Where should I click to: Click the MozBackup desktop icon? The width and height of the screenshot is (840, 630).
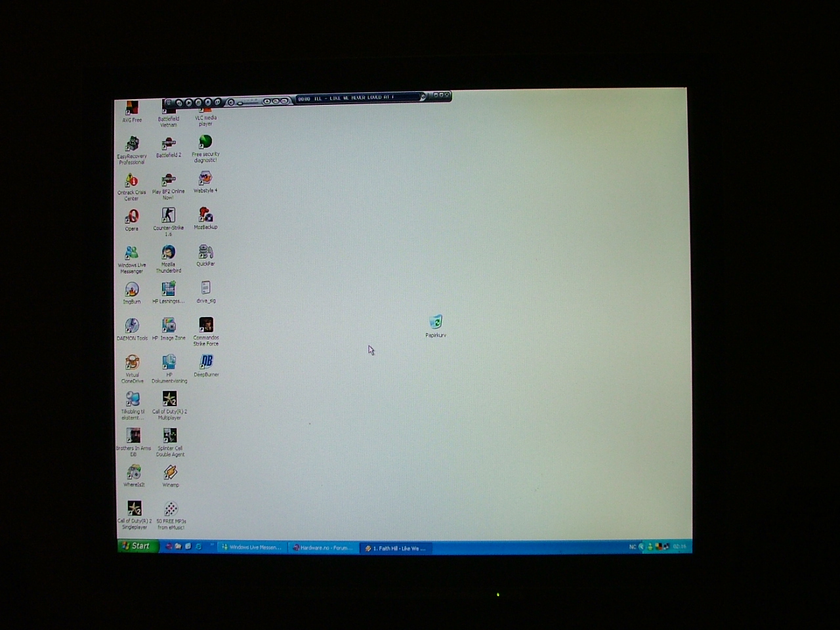pyautogui.click(x=205, y=219)
